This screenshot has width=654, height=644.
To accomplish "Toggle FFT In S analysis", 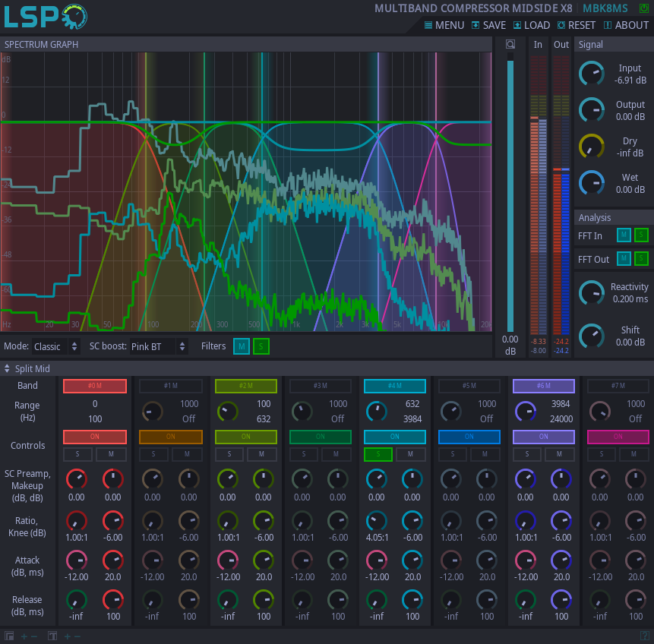I will 641,235.
